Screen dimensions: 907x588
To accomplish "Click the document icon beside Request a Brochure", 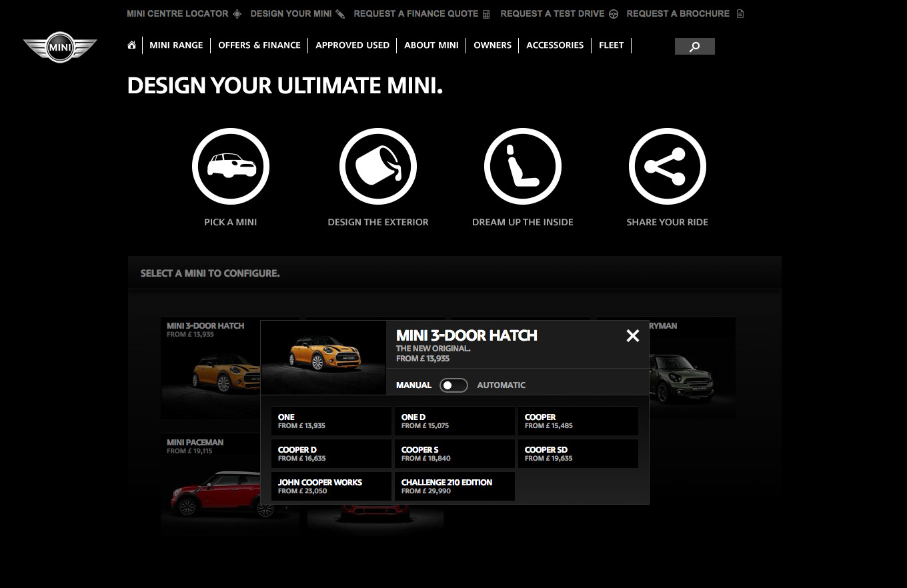I will (x=740, y=14).
